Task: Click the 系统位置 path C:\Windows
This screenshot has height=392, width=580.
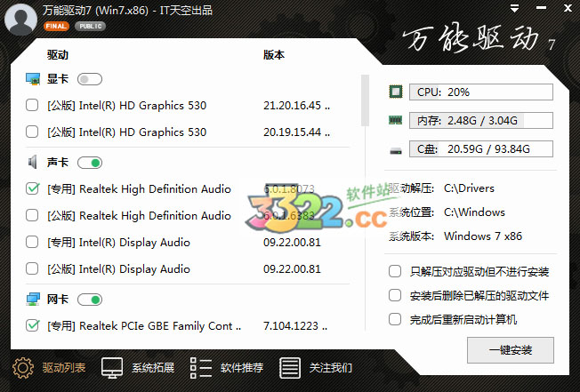Action: (x=474, y=212)
